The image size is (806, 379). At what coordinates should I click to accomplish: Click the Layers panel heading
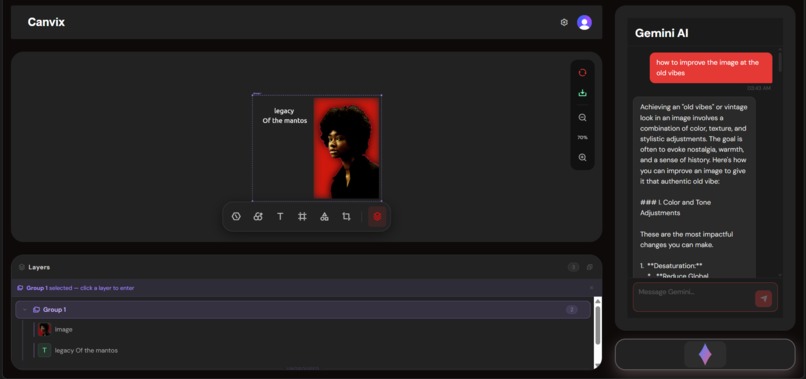click(39, 267)
